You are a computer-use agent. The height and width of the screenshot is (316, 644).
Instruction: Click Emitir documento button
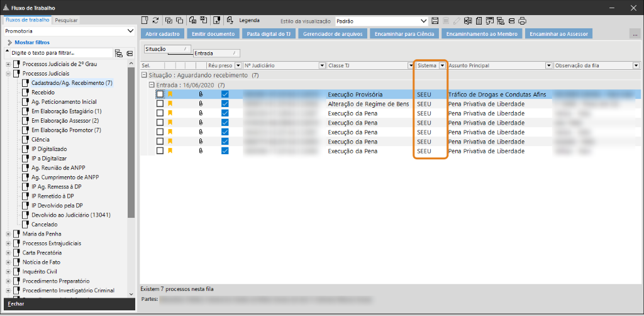pyautogui.click(x=213, y=34)
